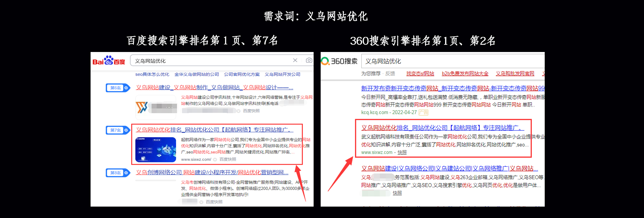The image size is (644, 218).
Task: Open the 找变态sf网站 recommendation
Action: [x=420, y=74]
